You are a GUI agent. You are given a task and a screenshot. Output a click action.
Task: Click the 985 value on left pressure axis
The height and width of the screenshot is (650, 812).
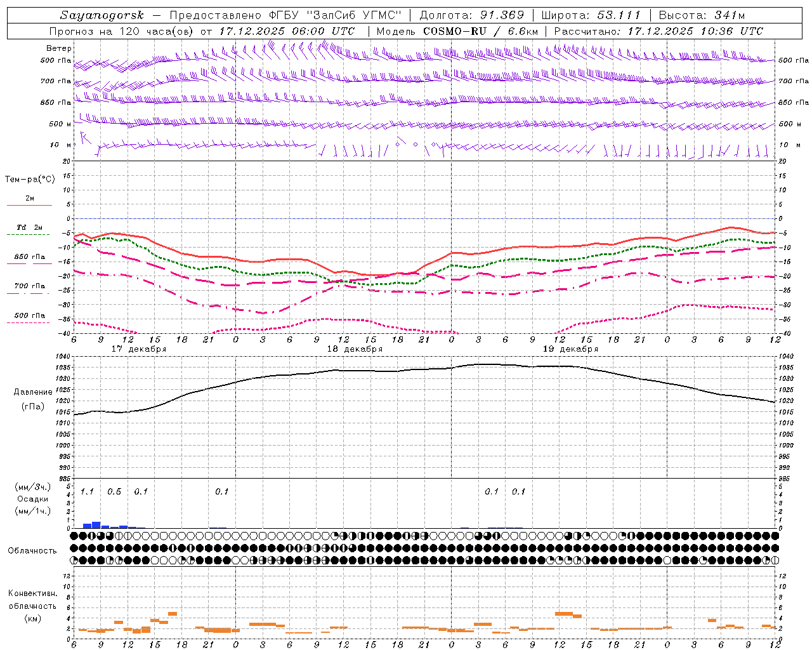[66, 479]
